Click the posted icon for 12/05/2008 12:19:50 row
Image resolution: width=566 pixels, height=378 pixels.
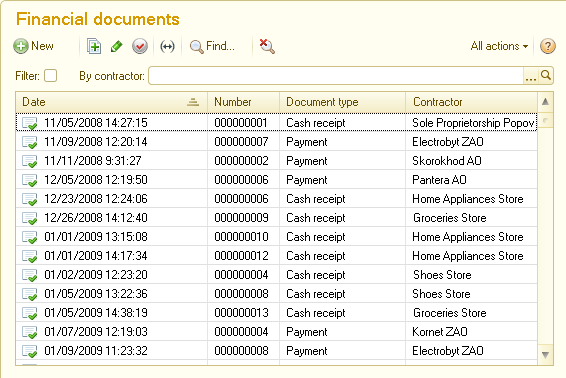tap(29, 180)
